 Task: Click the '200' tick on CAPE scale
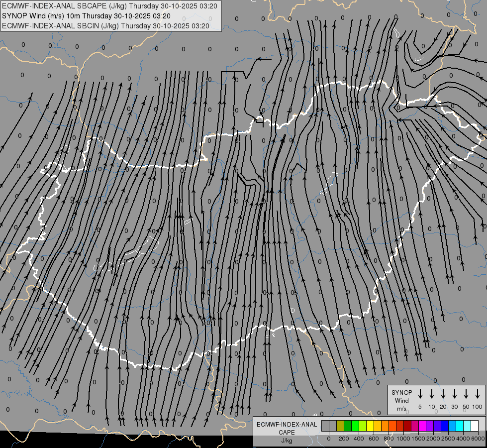click(x=344, y=439)
